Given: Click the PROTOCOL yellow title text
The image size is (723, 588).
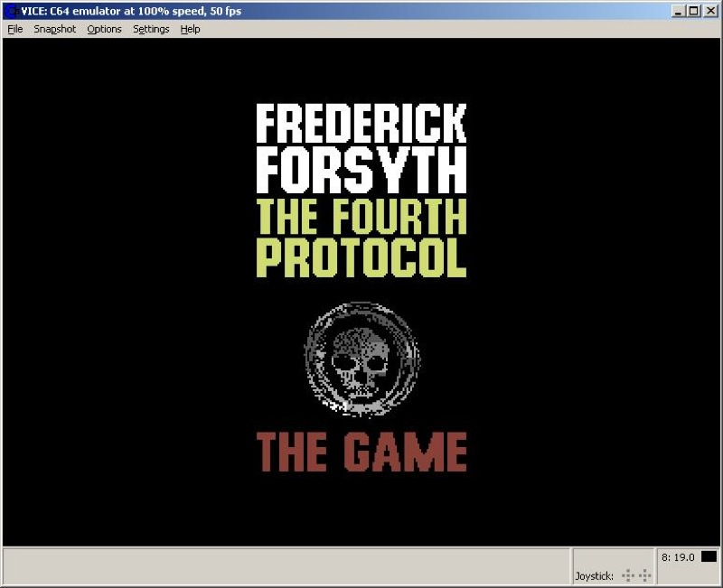Looking at the screenshot, I should (x=361, y=257).
